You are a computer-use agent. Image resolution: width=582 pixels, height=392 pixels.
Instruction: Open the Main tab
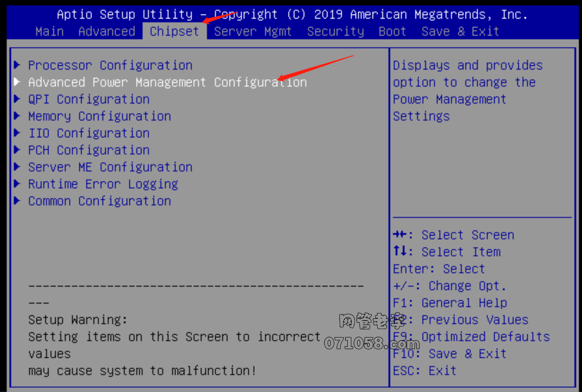[49, 32]
